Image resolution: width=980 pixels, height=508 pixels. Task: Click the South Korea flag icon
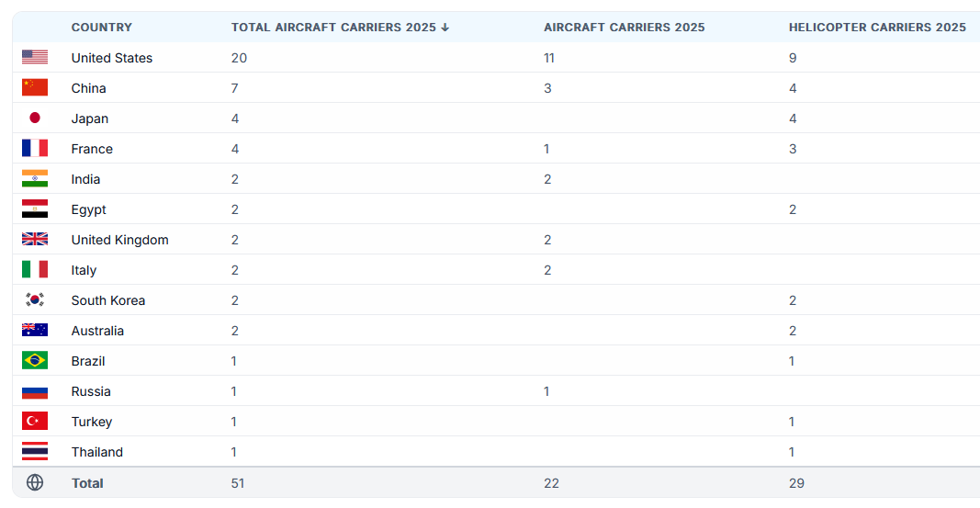pyautogui.click(x=35, y=300)
